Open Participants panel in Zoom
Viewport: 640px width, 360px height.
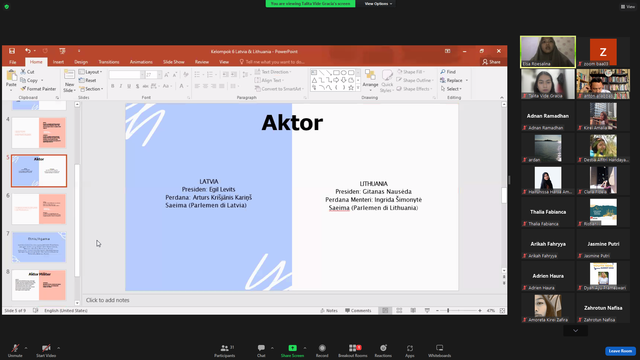coord(224,350)
